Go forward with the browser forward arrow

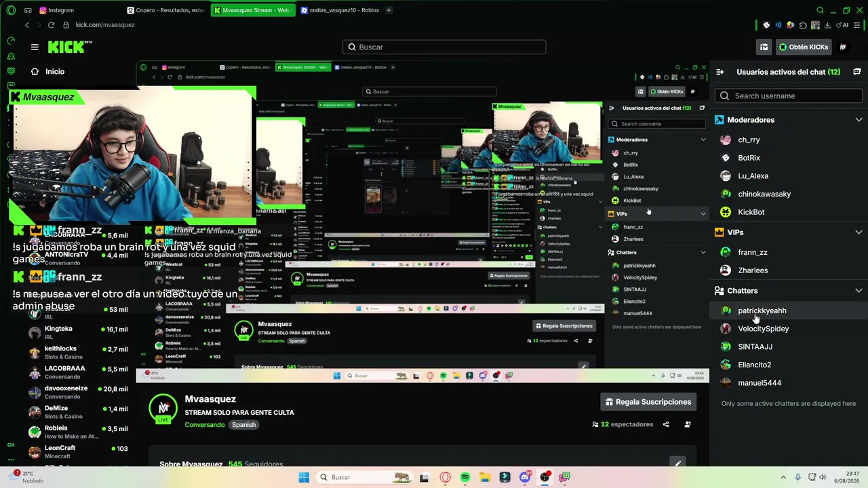coord(39,25)
